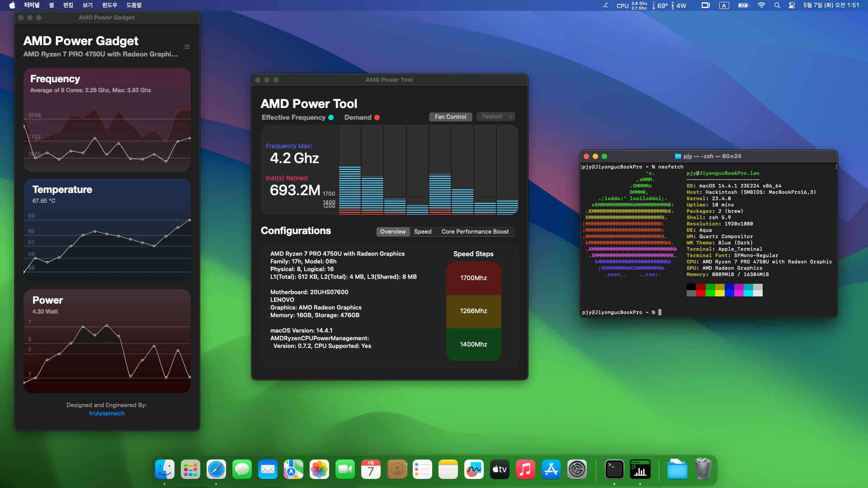Switch to the Speed configuration tab
The image size is (868, 488).
coord(423,232)
